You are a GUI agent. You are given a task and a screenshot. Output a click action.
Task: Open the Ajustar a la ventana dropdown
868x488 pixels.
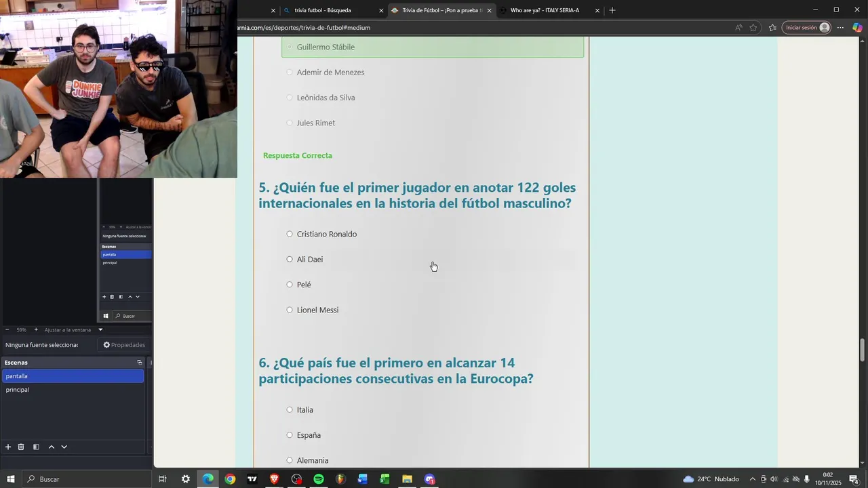pos(100,329)
